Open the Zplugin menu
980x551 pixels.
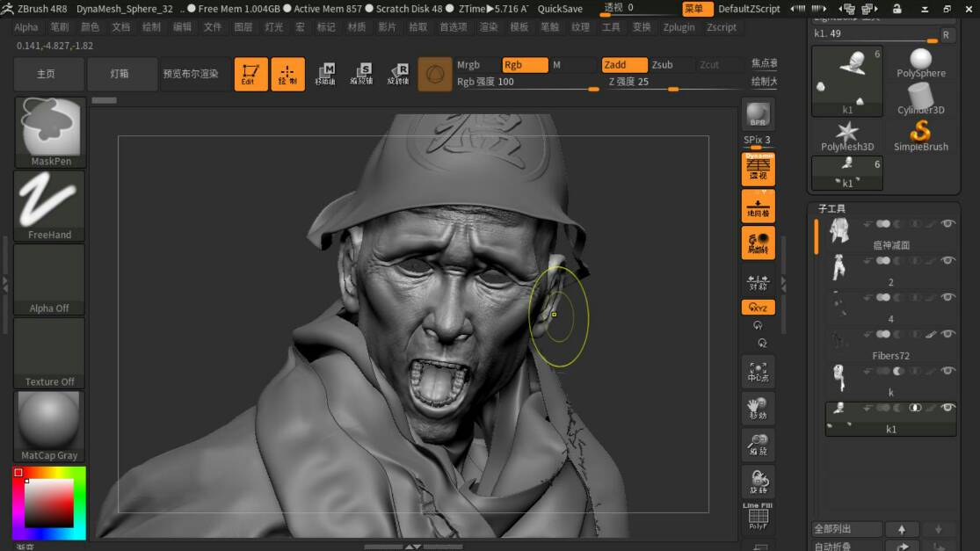coord(679,27)
